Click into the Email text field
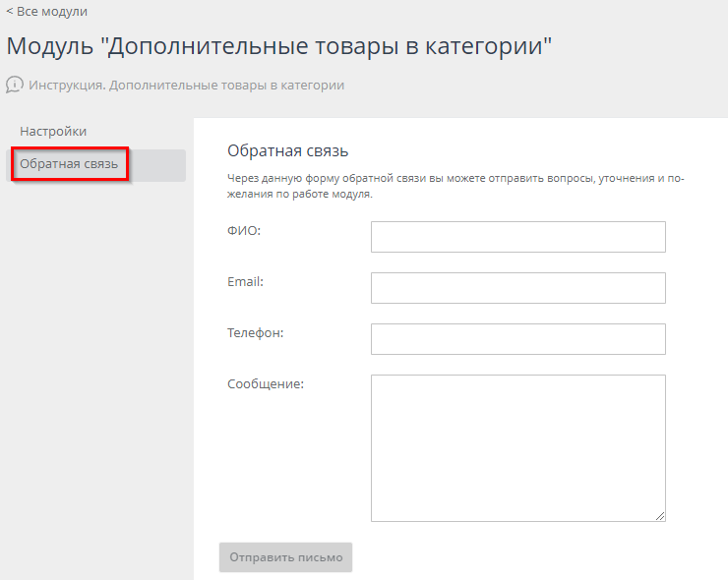Viewport: 728px width, 580px height. pos(517,288)
